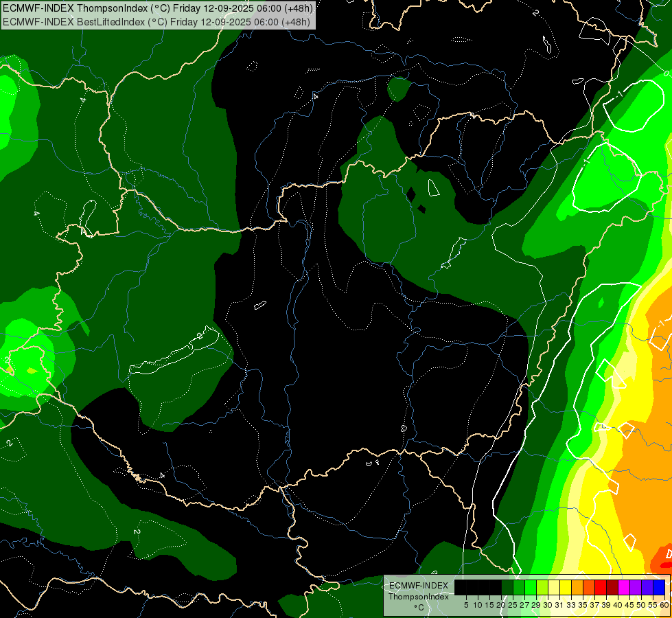Click the BestLiftedIndex title line at top
The height and width of the screenshot is (618, 672).
(157, 21)
